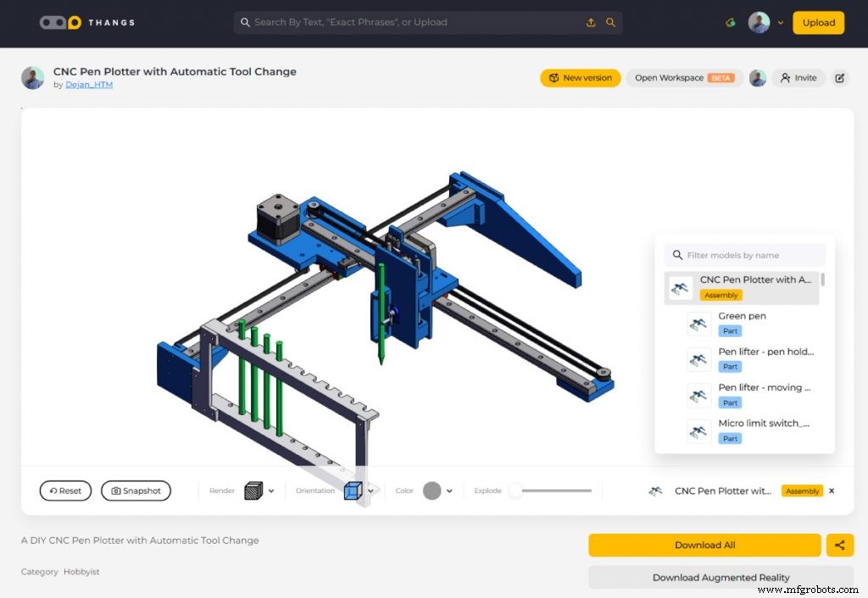The width and height of the screenshot is (868, 598).
Task: Click the upload icon inside the search bar
Action: pos(591,22)
